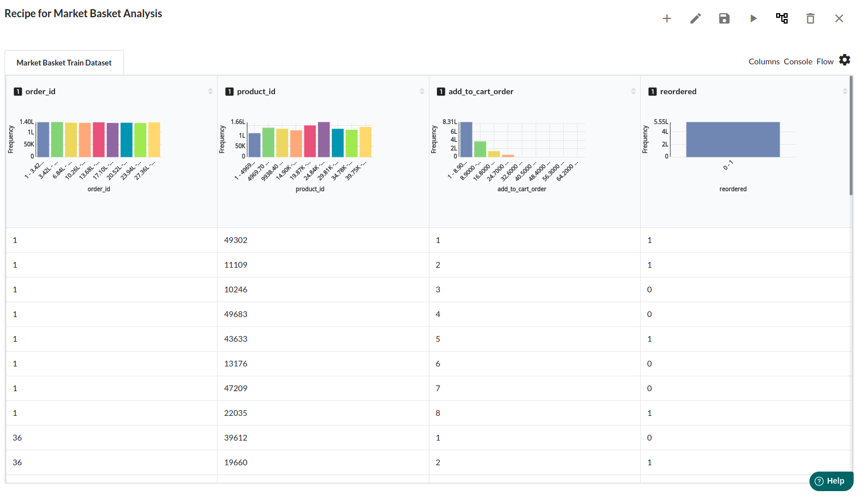Viewport: 868px width, 498px height.
Task: Click add_to_cart_order value 7
Action: pos(438,388)
